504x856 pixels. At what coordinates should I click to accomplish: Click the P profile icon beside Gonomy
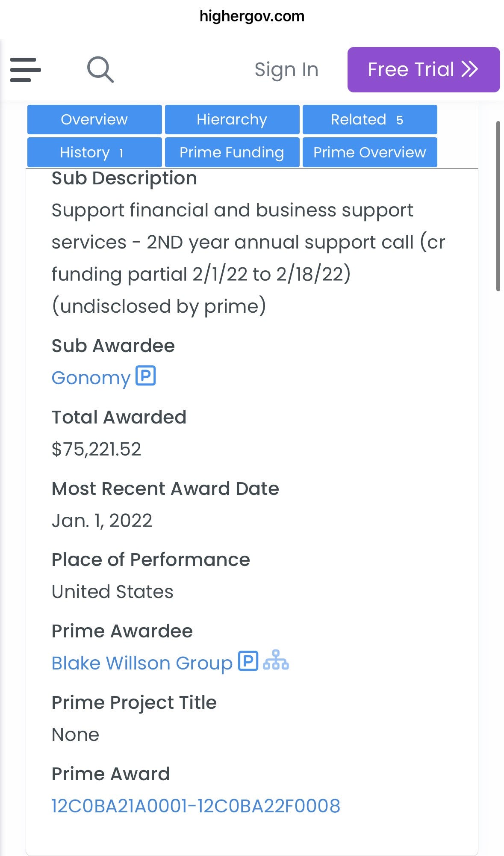pos(146,376)
